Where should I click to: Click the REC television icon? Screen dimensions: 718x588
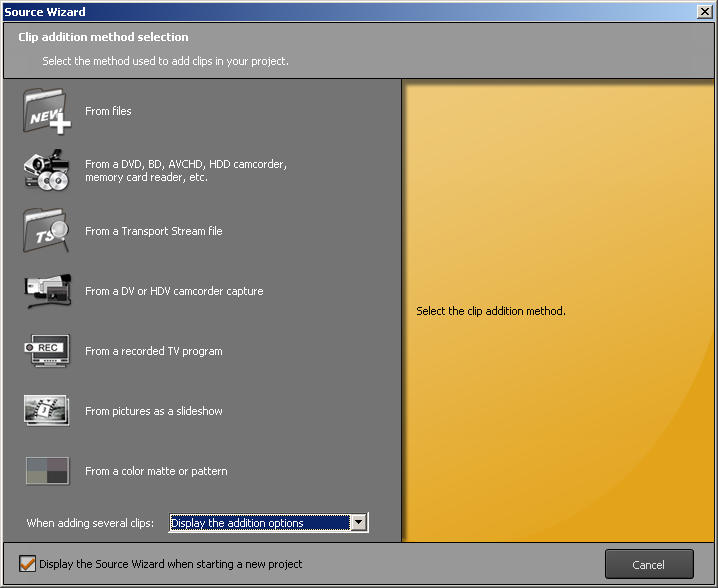[x=46, y=351]
